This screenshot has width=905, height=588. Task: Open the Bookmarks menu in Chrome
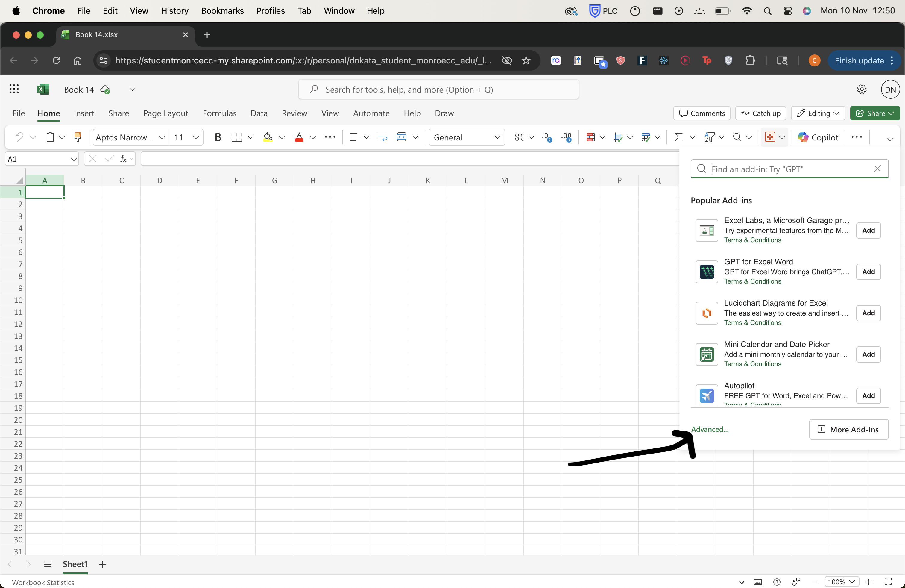222,11
